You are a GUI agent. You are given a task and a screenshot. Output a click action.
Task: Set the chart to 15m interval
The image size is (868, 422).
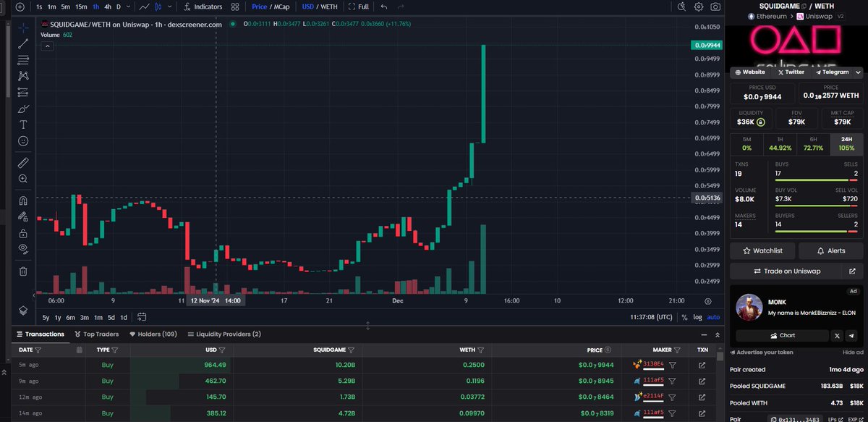tap(81, 7)
